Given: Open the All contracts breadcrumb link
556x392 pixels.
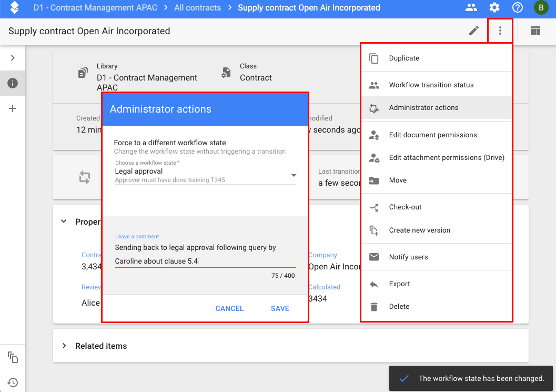Looking at the screenshot, I should click(197, 8).
